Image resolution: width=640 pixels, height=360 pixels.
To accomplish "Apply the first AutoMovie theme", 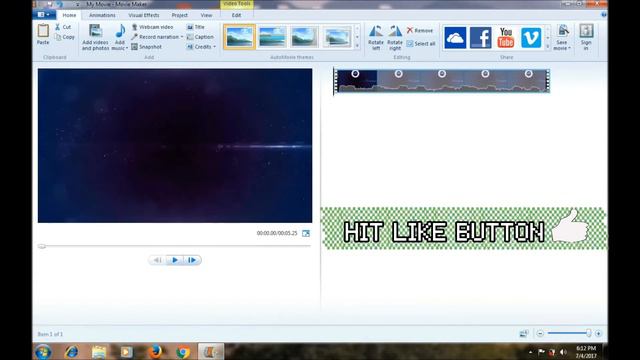I will [239, 37].
